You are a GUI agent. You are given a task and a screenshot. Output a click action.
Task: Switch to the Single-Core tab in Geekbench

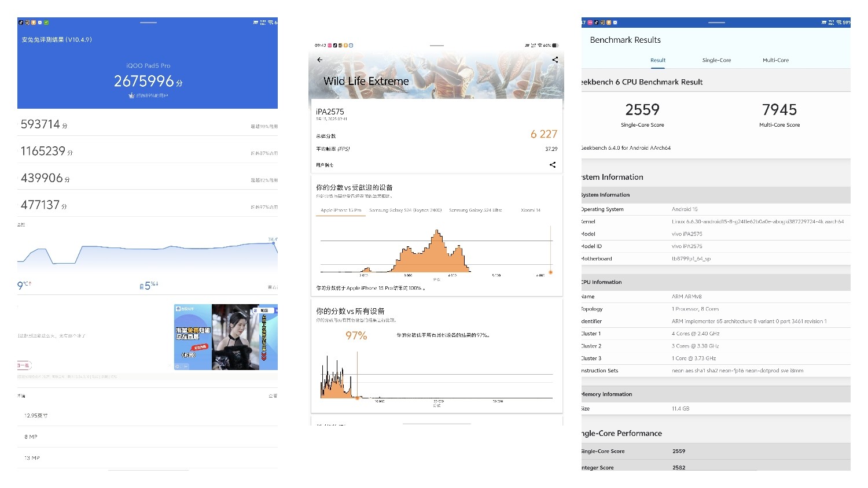716,60
